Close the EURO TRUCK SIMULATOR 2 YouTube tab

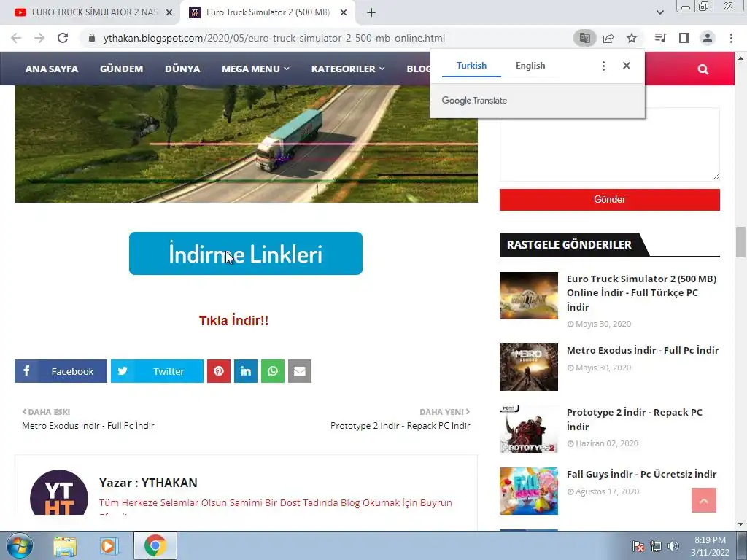pos(169,12)
